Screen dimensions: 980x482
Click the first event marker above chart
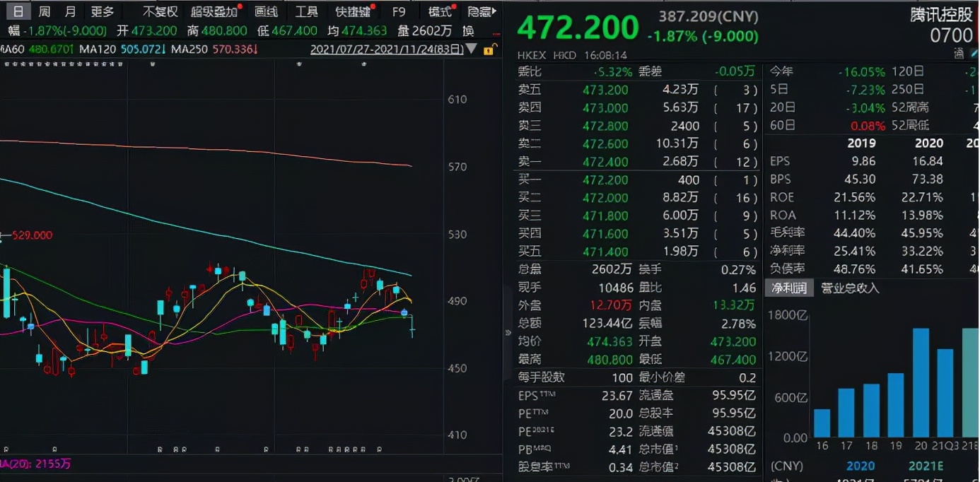tap(6, 64)
